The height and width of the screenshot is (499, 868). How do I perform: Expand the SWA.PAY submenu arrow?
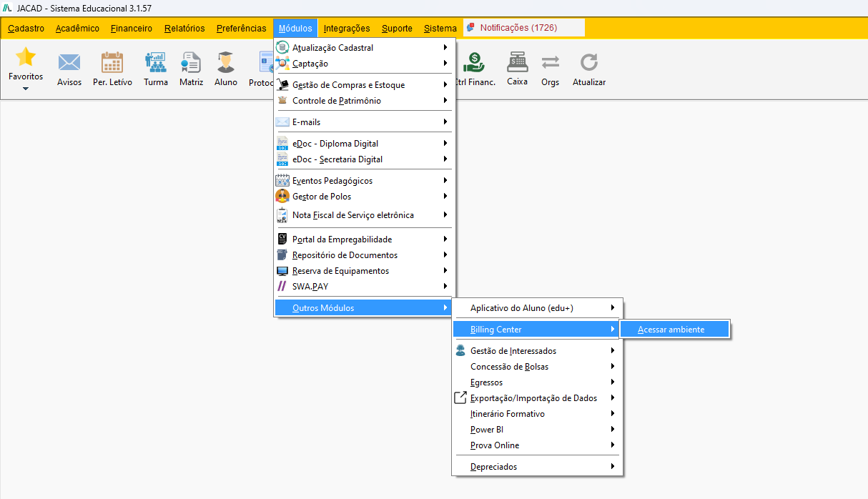click(445, 287)
